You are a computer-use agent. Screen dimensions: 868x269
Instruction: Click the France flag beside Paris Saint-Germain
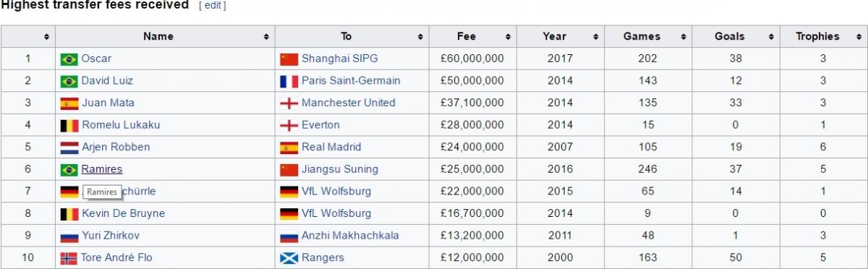tap(289, 81)
